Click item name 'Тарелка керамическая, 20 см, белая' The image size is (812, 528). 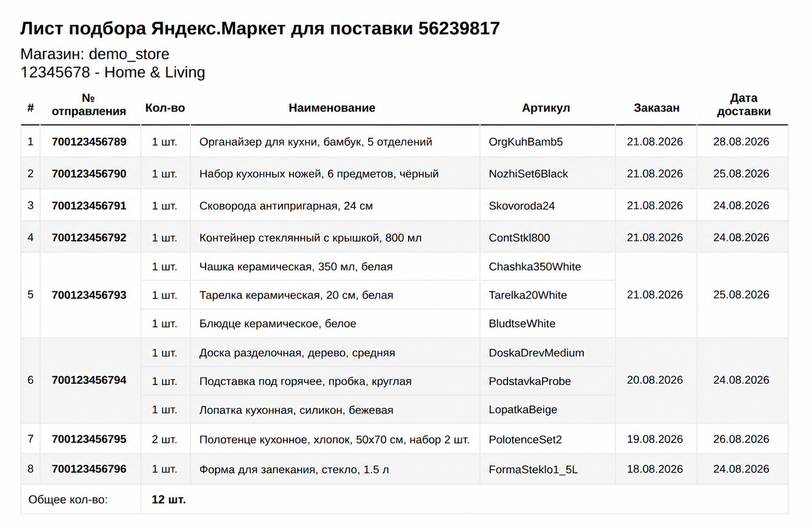coord(296,295)
